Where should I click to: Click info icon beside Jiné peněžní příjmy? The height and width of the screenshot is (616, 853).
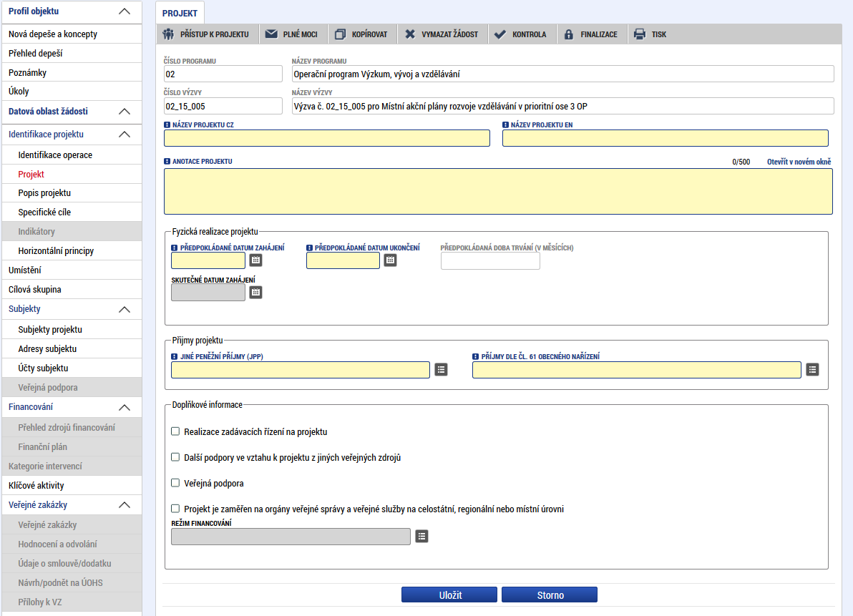(x=174, y=357)
